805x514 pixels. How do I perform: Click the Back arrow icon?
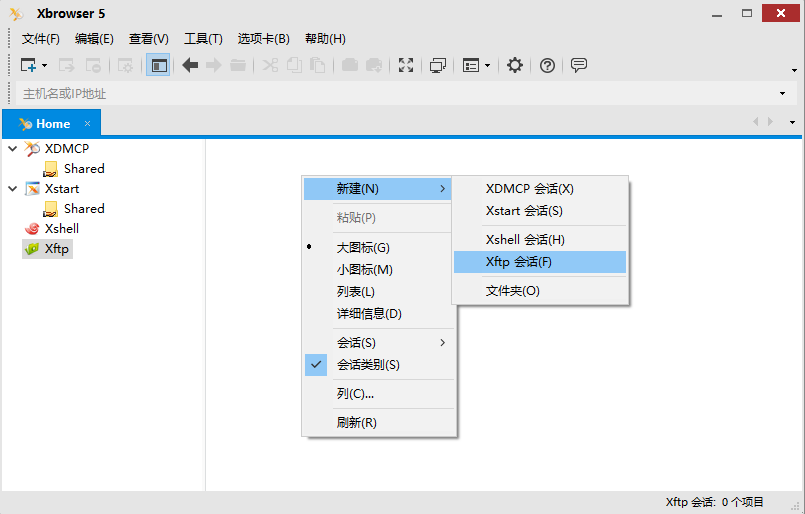coord(190,65)
